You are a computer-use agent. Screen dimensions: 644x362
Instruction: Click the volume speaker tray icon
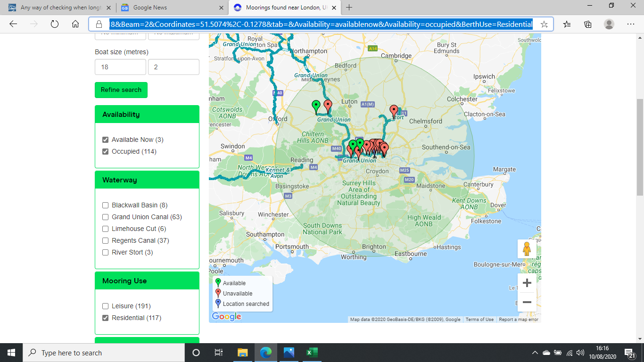pos(580,353)
